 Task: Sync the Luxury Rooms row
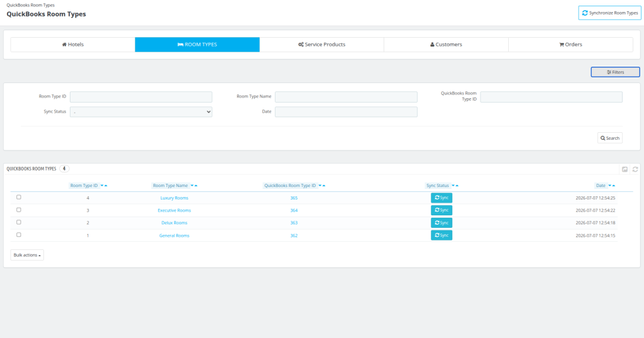(x=441, y=198)
